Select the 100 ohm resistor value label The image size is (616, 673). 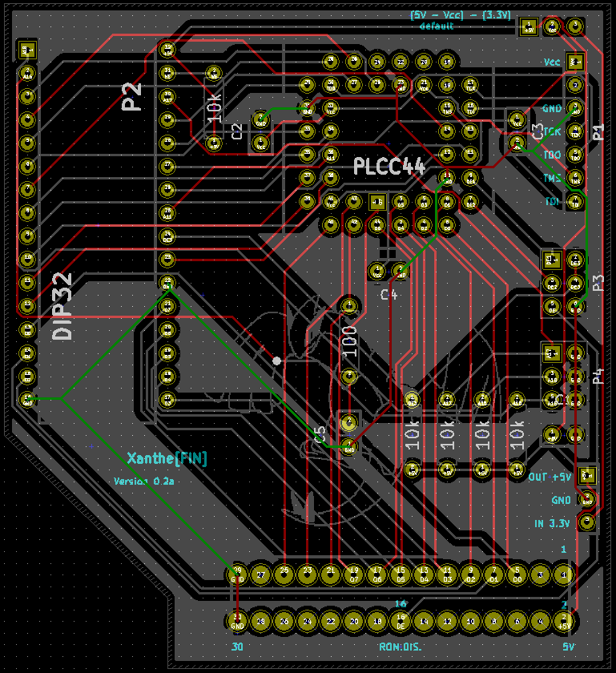[x=349, y=340]
